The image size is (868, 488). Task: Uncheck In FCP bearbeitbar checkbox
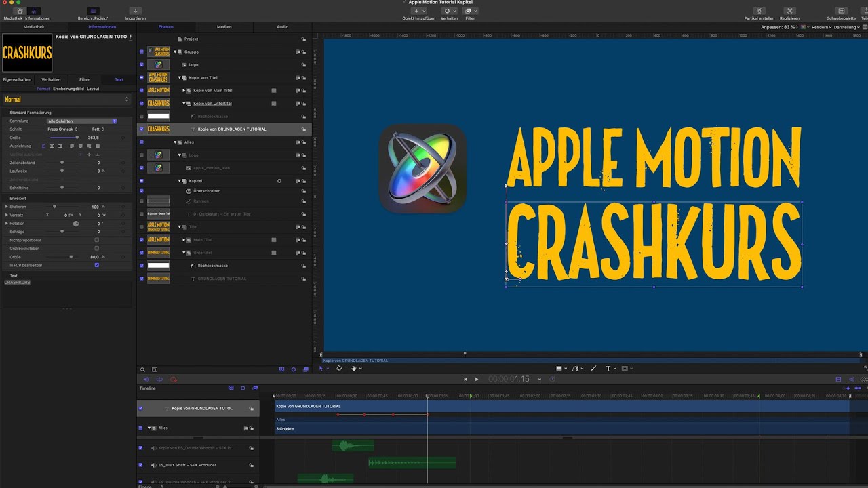pos(96,265)
